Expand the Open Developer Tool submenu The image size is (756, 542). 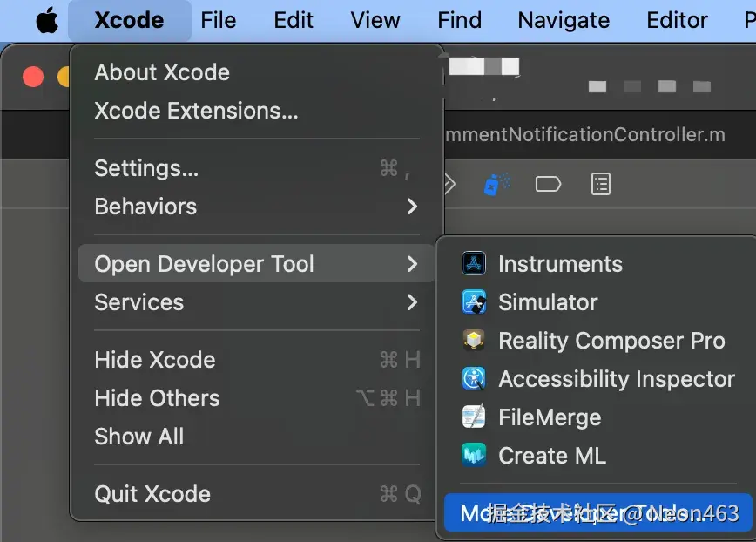coord(256,264)
